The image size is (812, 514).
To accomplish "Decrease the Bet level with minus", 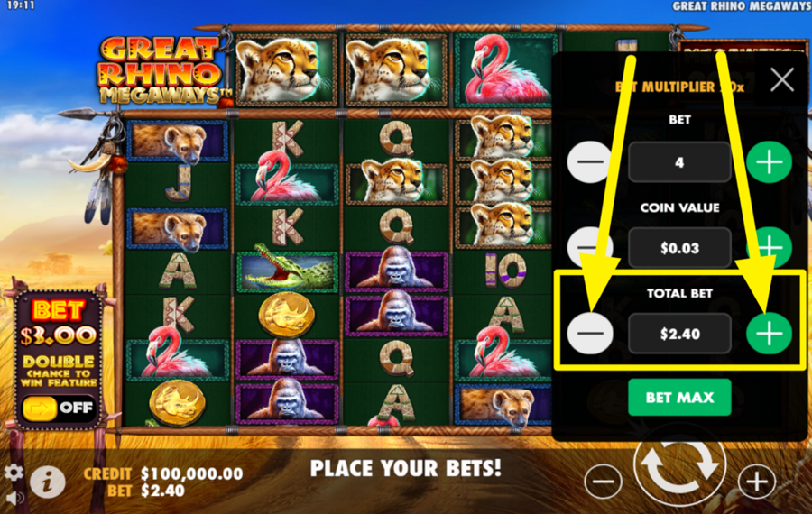I will coord(590,162).
